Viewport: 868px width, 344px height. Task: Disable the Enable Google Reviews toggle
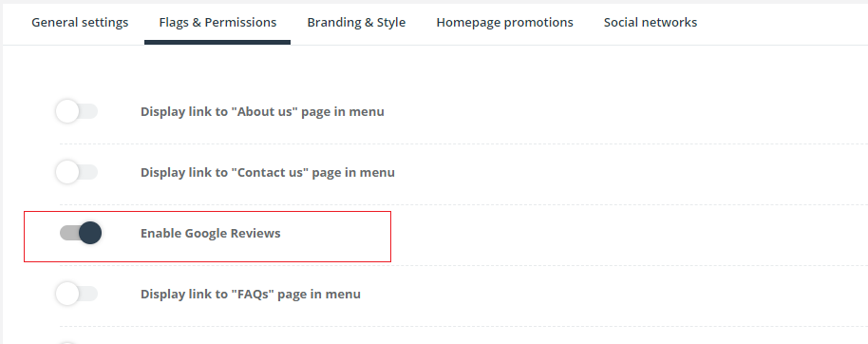[x=81, y=233]
